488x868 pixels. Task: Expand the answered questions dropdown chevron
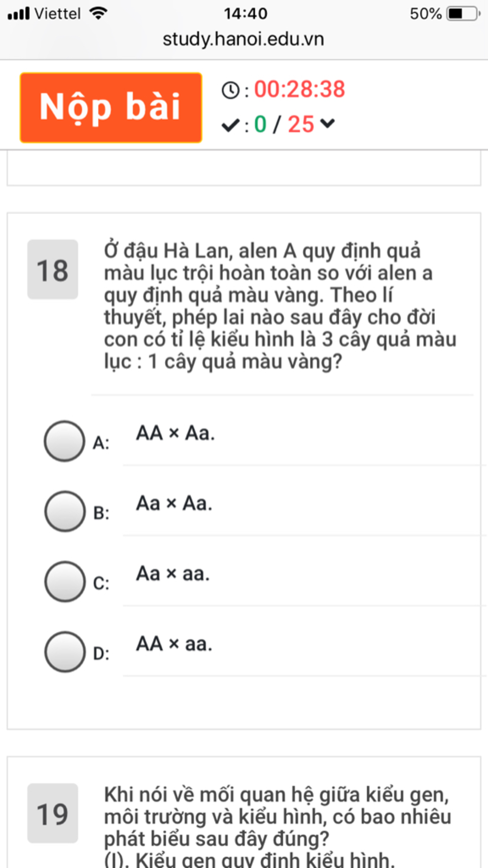(327, 124)
